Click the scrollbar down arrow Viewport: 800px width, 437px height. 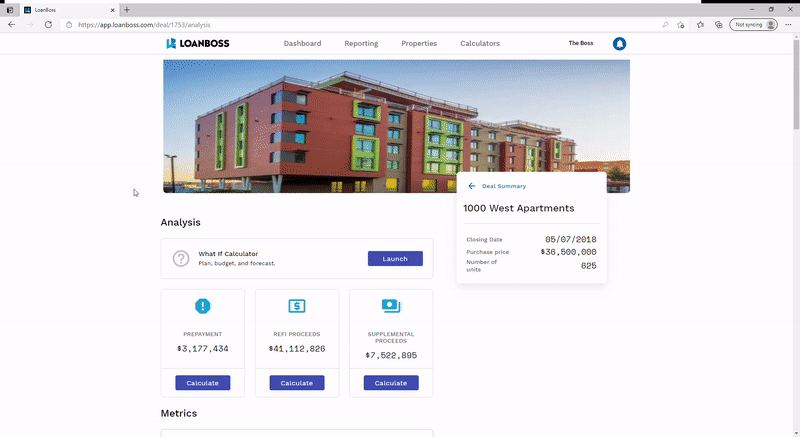coord(796,433)
